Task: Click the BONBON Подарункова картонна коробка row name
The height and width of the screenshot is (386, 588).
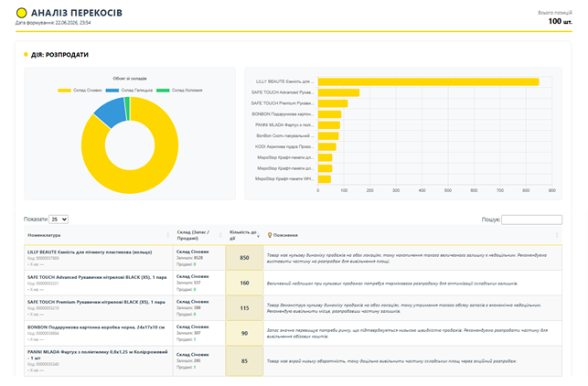Action: [x=96, y=327]
